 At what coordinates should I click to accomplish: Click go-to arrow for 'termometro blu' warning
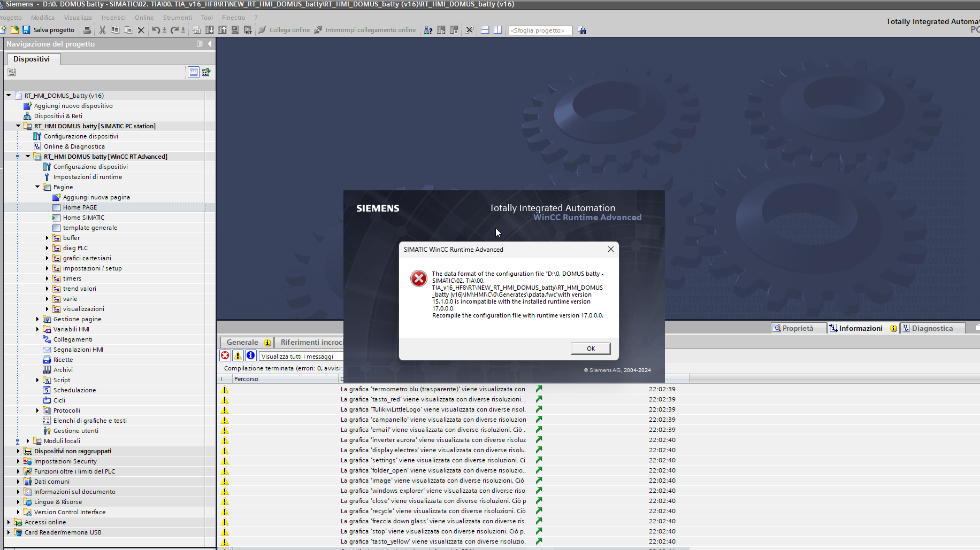pos(539,389)
